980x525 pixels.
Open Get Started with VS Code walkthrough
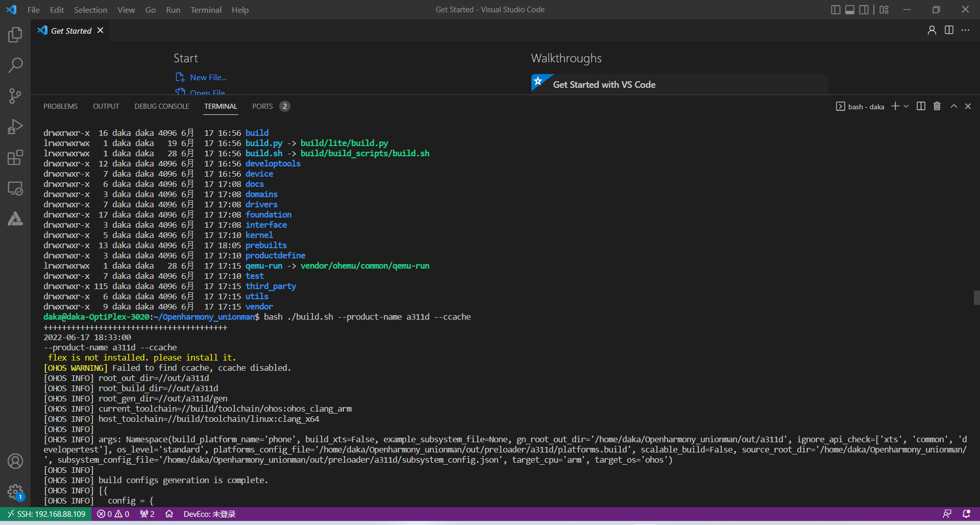pos(604,85)
